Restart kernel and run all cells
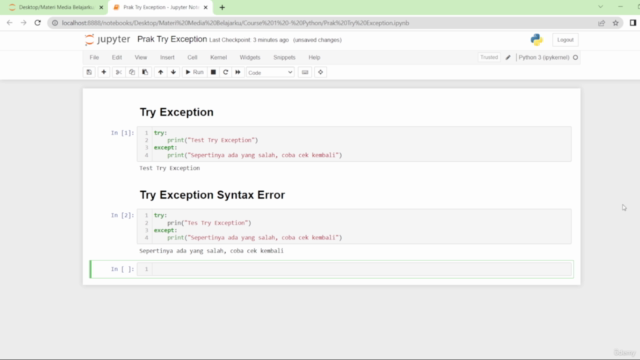Image resolution: width=640 pixels, height=360 pixels. coord(238,72)
